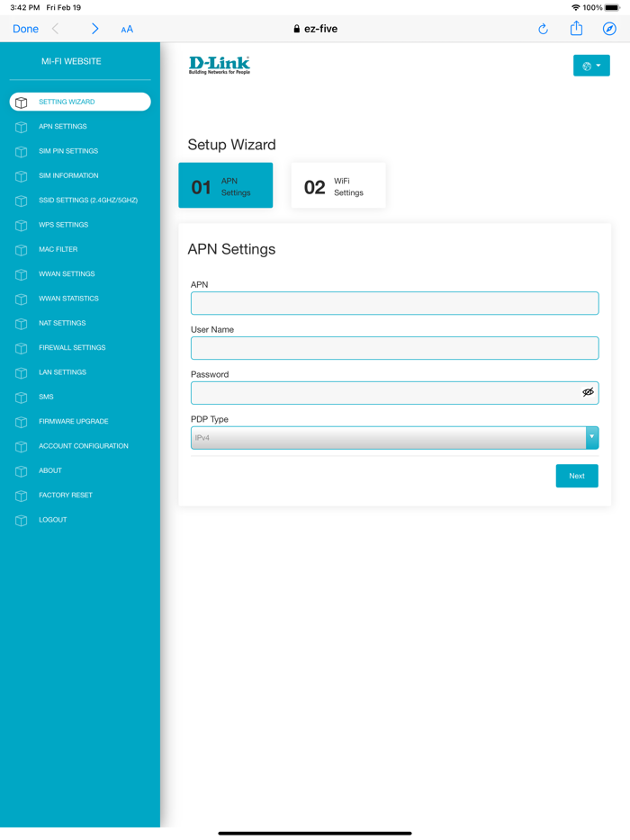
Task: Click the WWAN Settings cube icon
Action: coord(21,274)
